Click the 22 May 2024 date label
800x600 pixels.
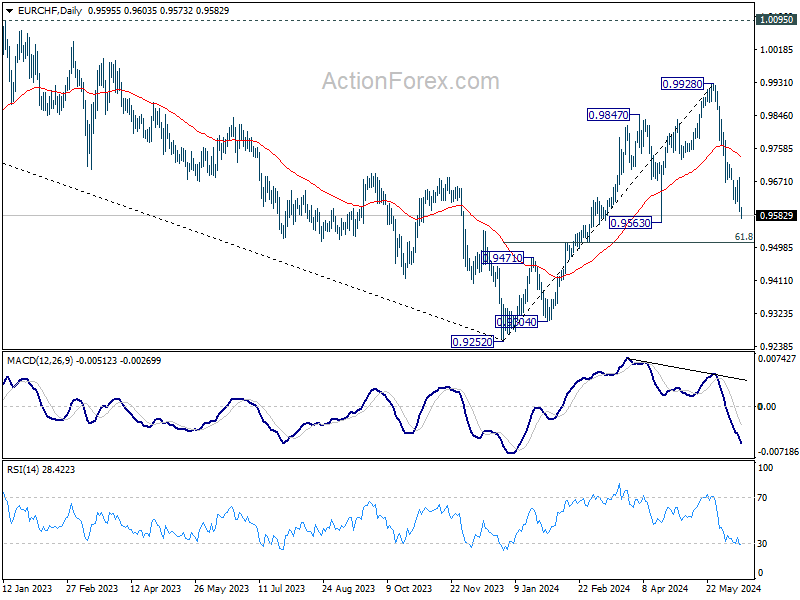(x=734, y=588)
